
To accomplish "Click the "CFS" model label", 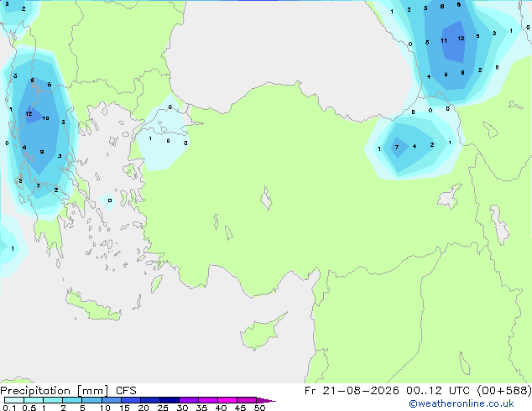I will pos(126,391).
